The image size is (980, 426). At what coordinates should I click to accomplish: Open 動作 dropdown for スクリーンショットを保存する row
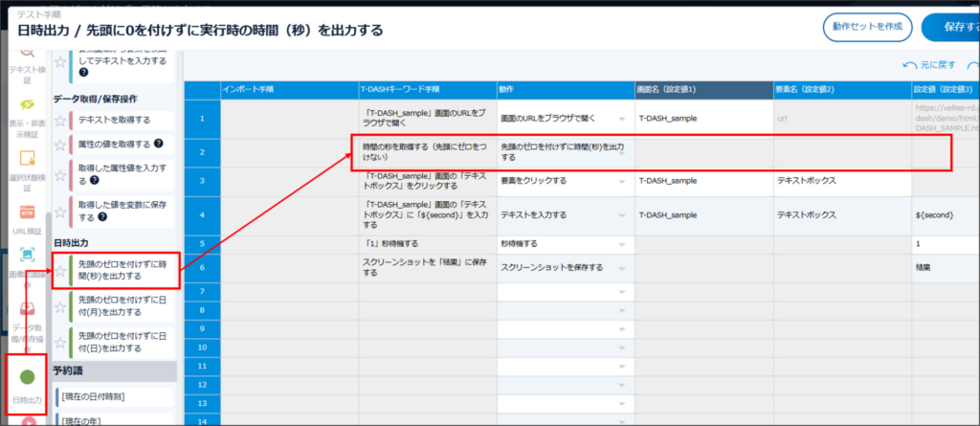pyautogui.click(x=621, y=267)
